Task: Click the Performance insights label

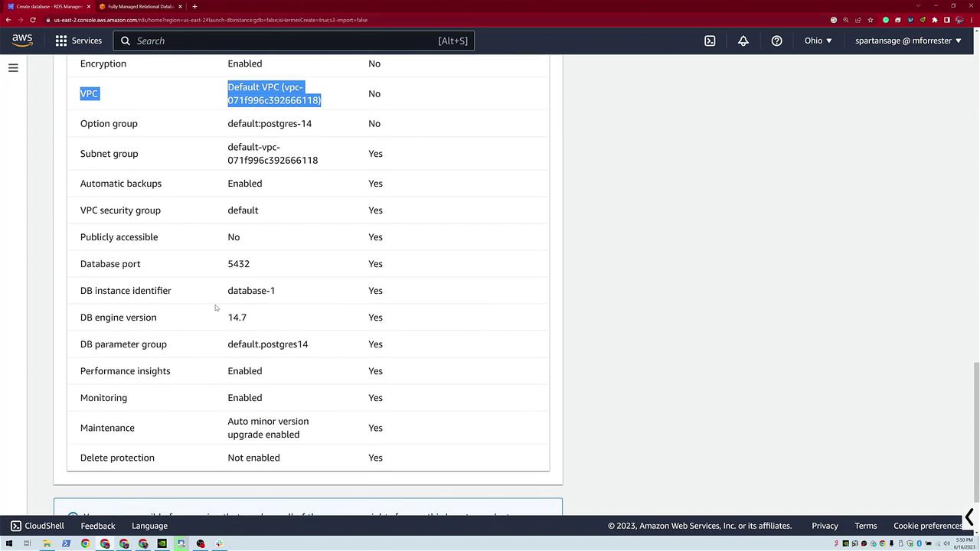Action: [126, 371]
